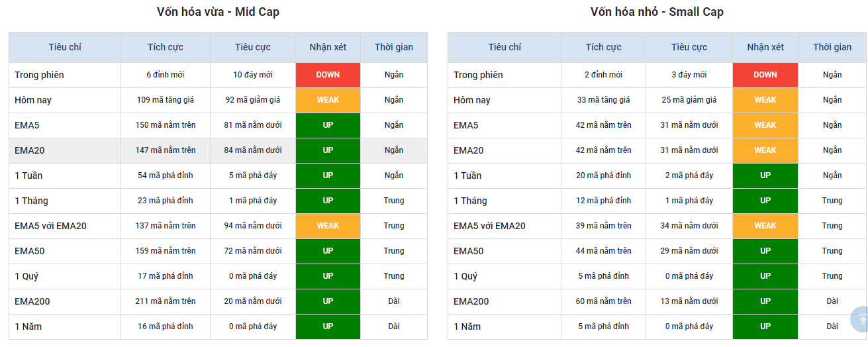Click the green UP badge in Mid Cap EMA200 row
The width and height of the screenshot is (868, 347).
(328, 301)
